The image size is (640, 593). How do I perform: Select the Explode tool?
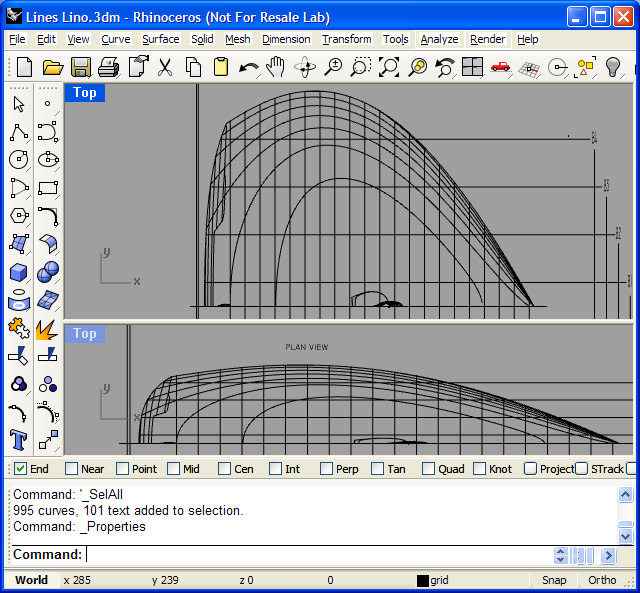[x=47, y=329]
